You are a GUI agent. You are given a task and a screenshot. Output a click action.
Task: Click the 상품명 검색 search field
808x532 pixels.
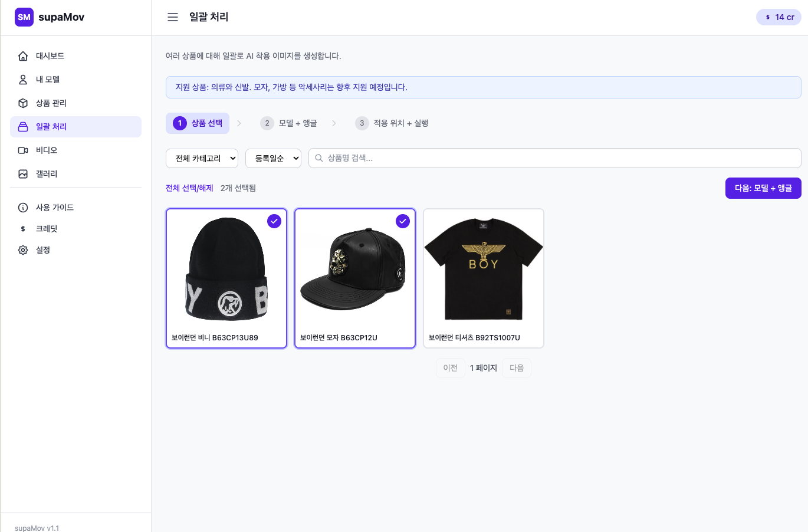(554, 158)
